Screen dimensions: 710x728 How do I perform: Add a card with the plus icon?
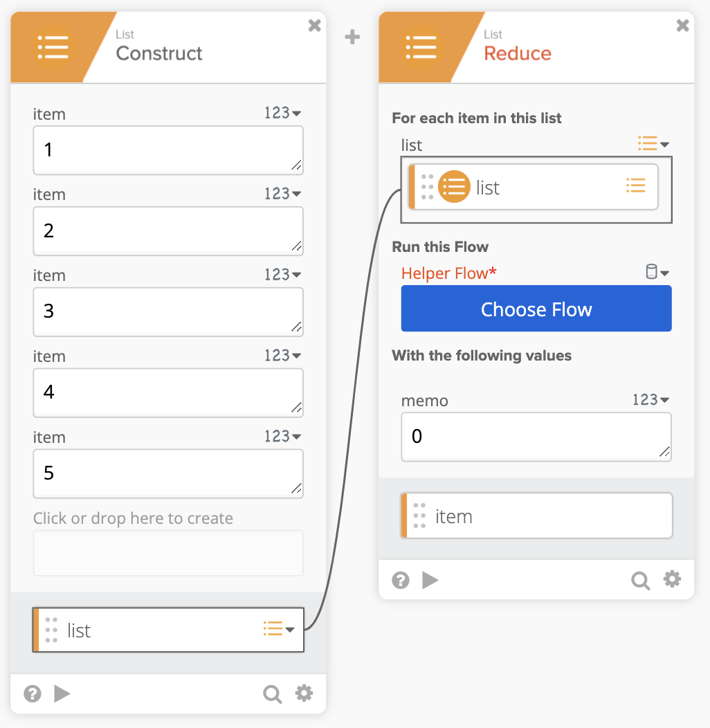352,37
